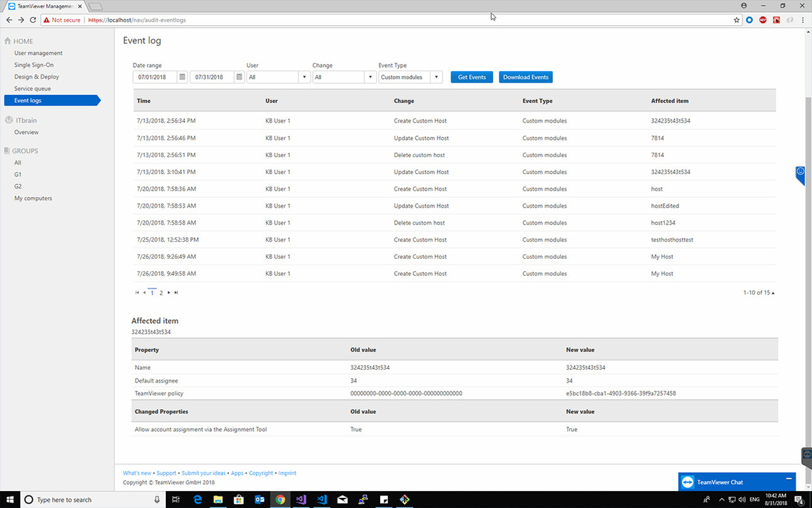
Task: Open Outlook from the taskbar
Action: tap(259, 499)
